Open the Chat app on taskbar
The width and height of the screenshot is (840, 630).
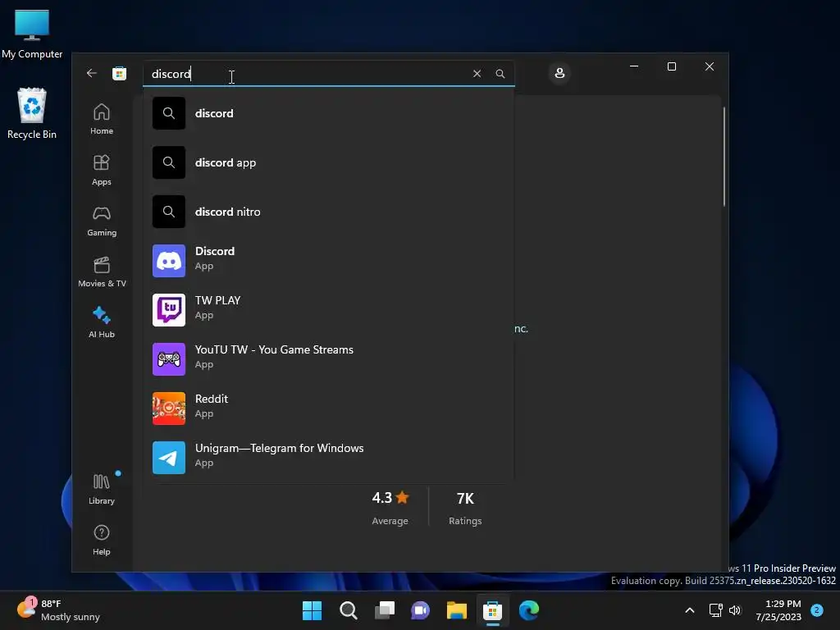(421, 610)
